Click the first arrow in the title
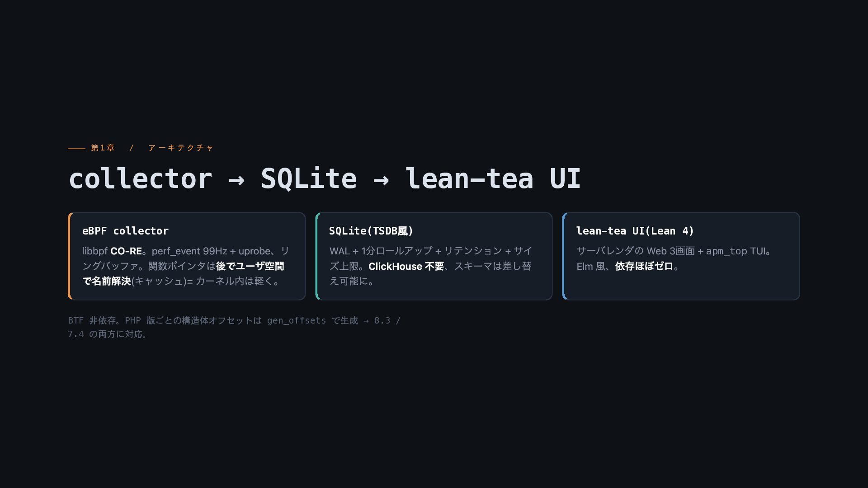The width and height of the screenshot is (868, 488). 236,180
